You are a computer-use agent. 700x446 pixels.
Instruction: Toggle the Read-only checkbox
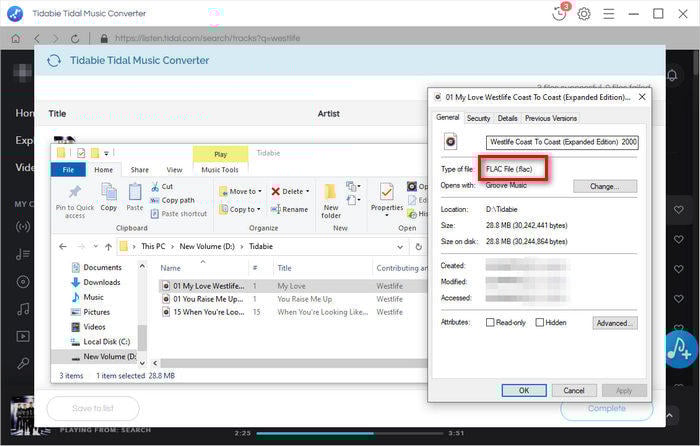pyautogui.click(x=490, y=322)
